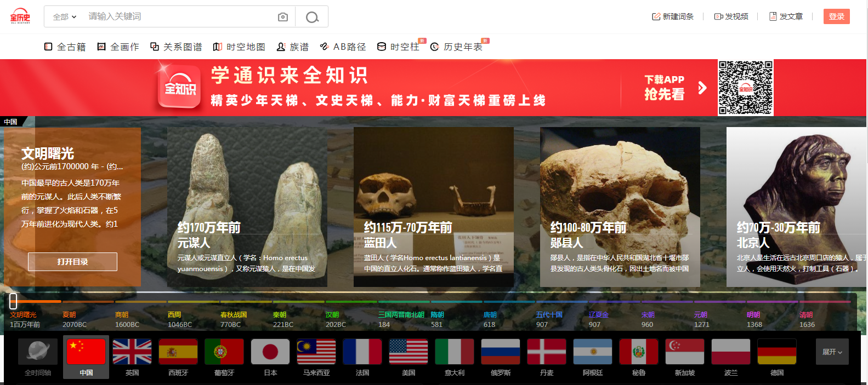Image resolution: width=868 pixels, height=385 pixels.
Task: Click the 新建词条 link
Action: click(x=673, y=16)
